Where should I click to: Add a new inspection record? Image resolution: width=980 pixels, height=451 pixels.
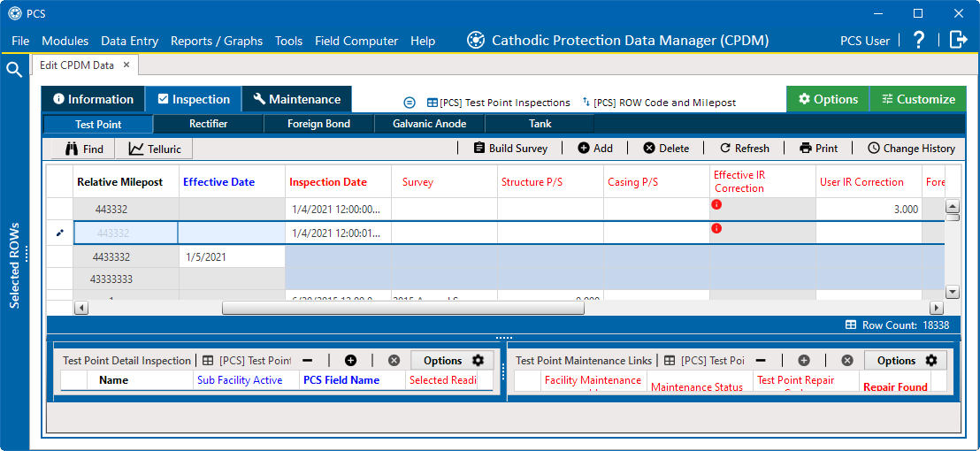pyautogui.click(x=595, y=149)
